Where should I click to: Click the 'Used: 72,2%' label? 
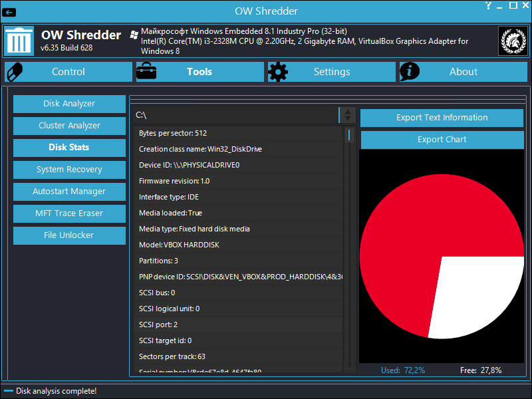pos(403,370)
